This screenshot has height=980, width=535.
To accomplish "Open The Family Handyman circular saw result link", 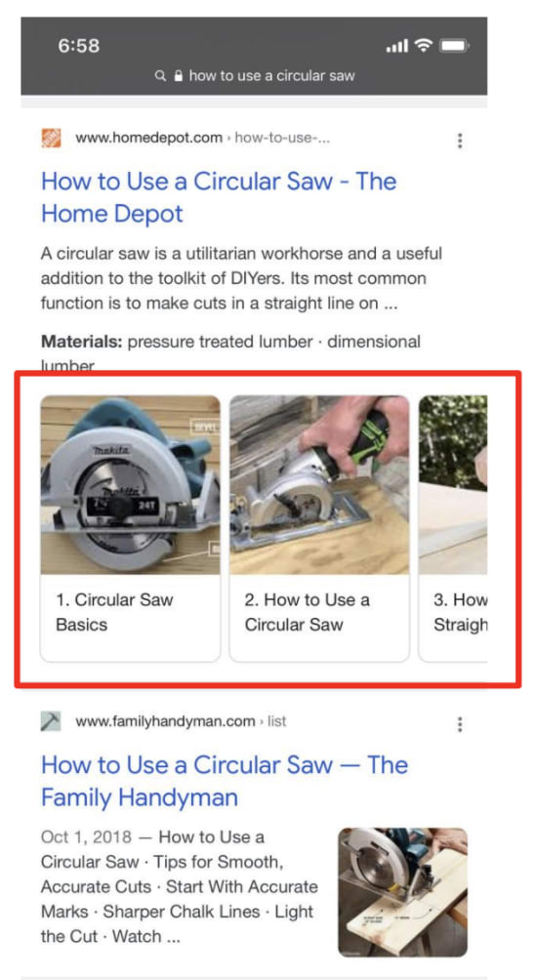I will click(x=225, y=781).
